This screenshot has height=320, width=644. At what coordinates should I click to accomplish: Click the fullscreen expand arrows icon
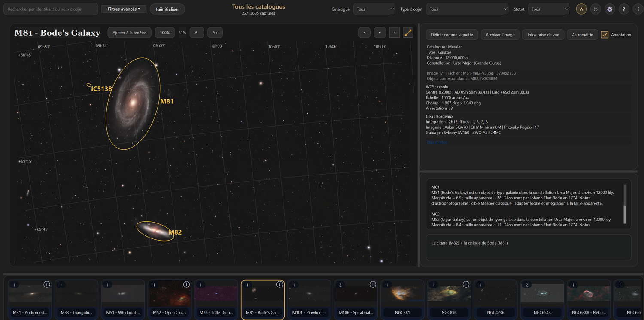pos(408,33)
